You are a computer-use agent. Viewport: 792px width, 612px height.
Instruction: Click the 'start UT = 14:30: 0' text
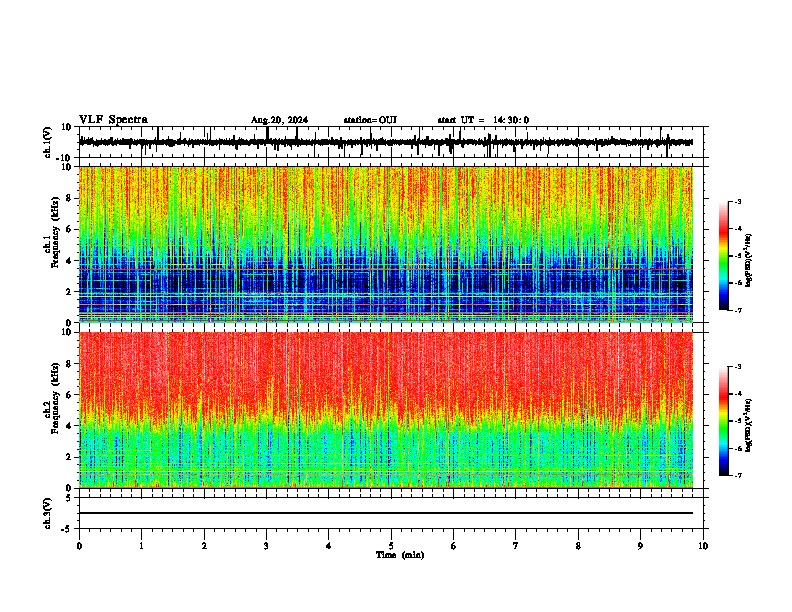click(483, 120)
